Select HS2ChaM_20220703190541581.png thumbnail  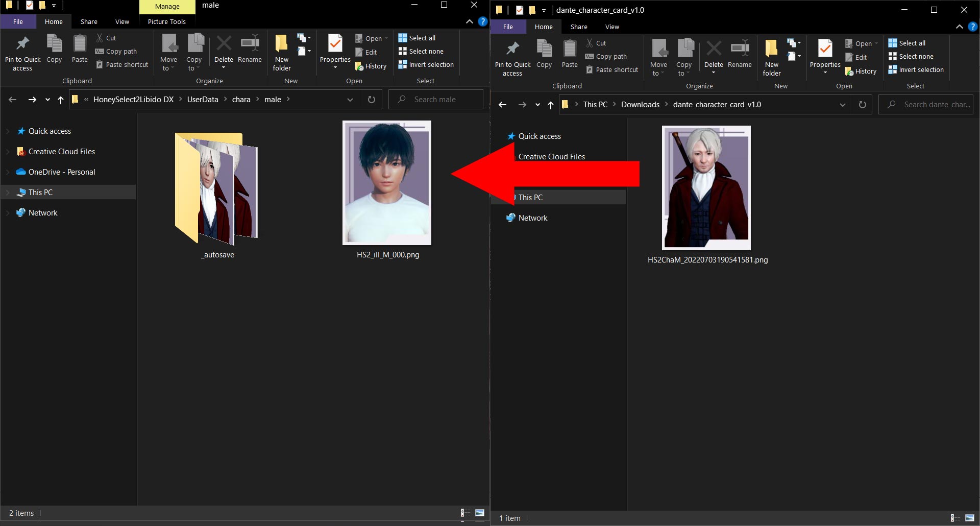click(x=706, y=188)
